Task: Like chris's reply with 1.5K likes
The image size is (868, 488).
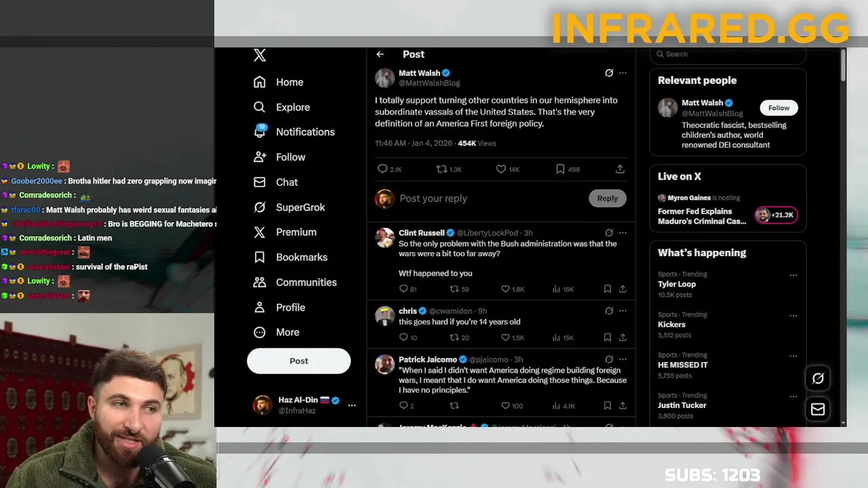Action: pos(513,338)
